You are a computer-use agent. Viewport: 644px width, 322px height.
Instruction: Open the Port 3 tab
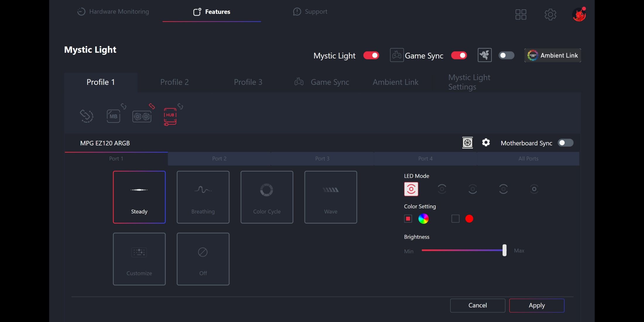click(322, 158)
